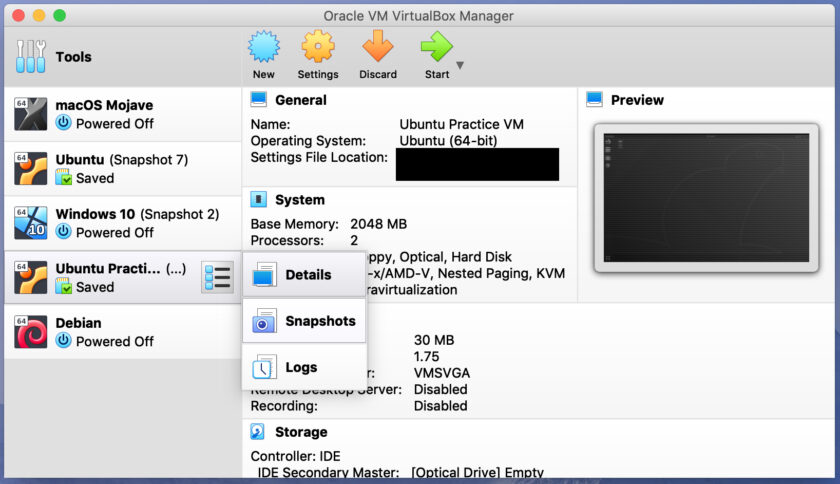
Task: Click the Processors label
Action: [x=287, y=241]
